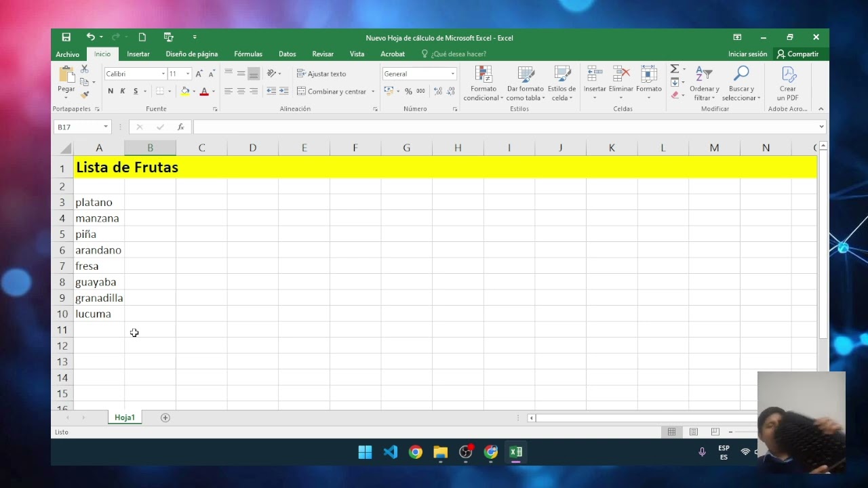Decrease font size with the smaller A
This screenshot has width=868, height=488.
coord(212,74)
